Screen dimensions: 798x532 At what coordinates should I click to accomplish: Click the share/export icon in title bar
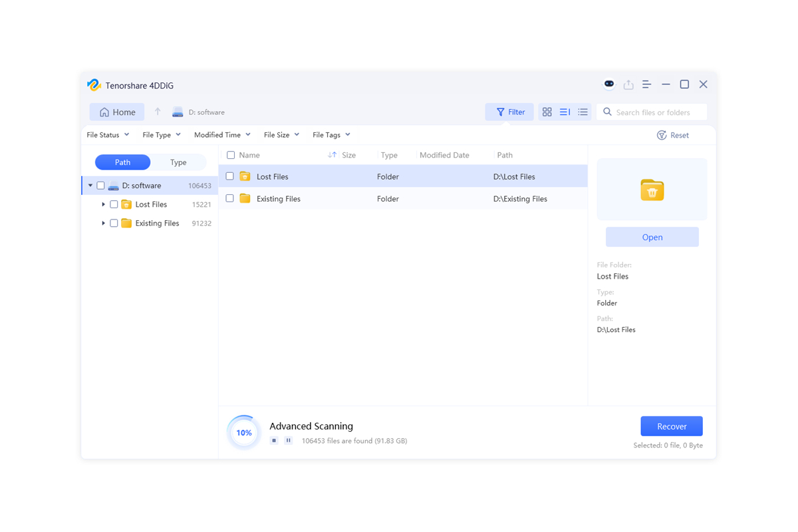(x=628, y=84)
